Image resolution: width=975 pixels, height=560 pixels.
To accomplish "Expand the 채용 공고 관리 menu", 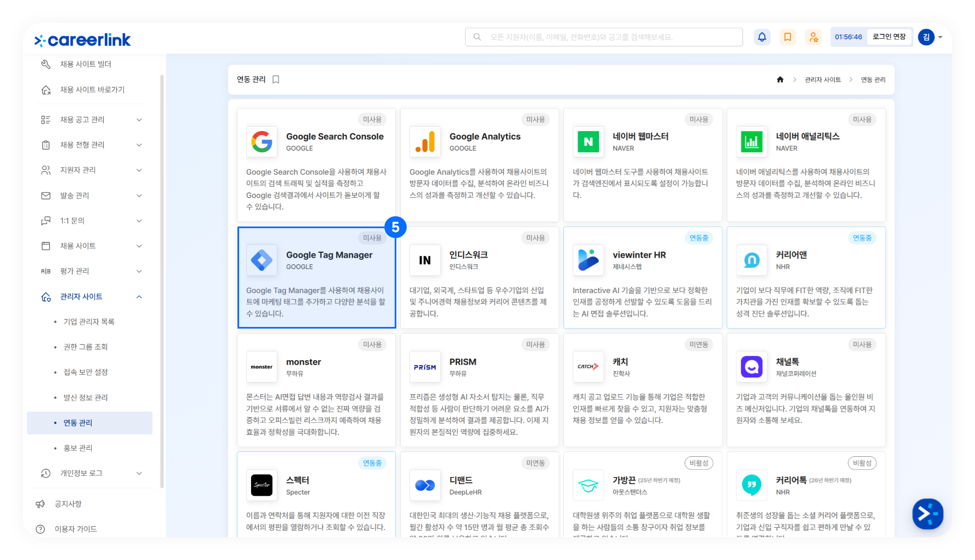I will [92, 120].
